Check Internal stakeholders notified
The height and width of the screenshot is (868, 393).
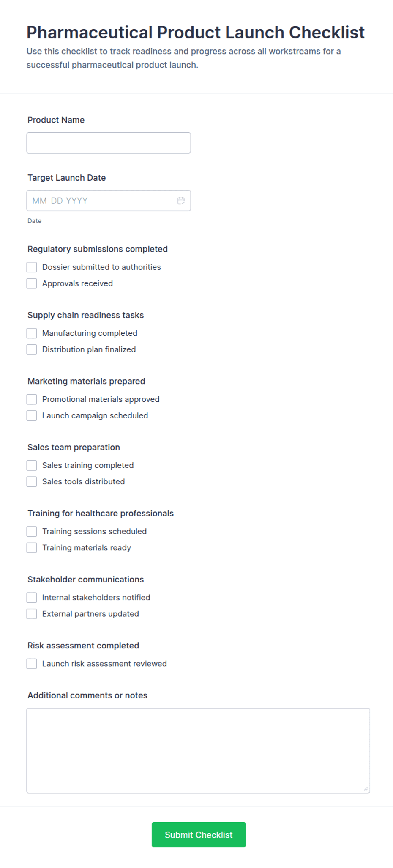click(x=32, y=598)
